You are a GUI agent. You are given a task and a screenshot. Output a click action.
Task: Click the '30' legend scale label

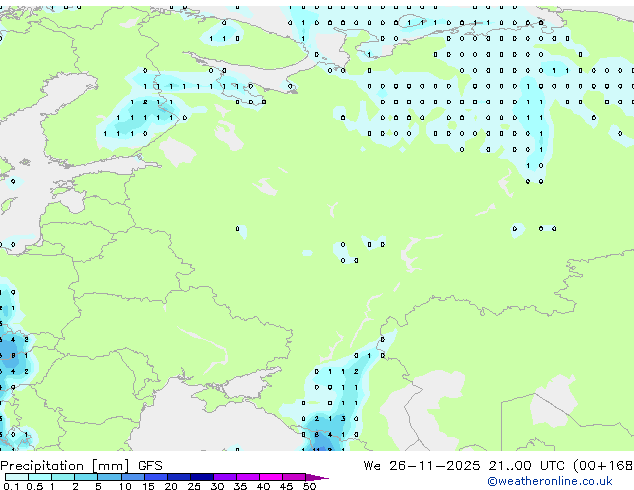[217, 486]
